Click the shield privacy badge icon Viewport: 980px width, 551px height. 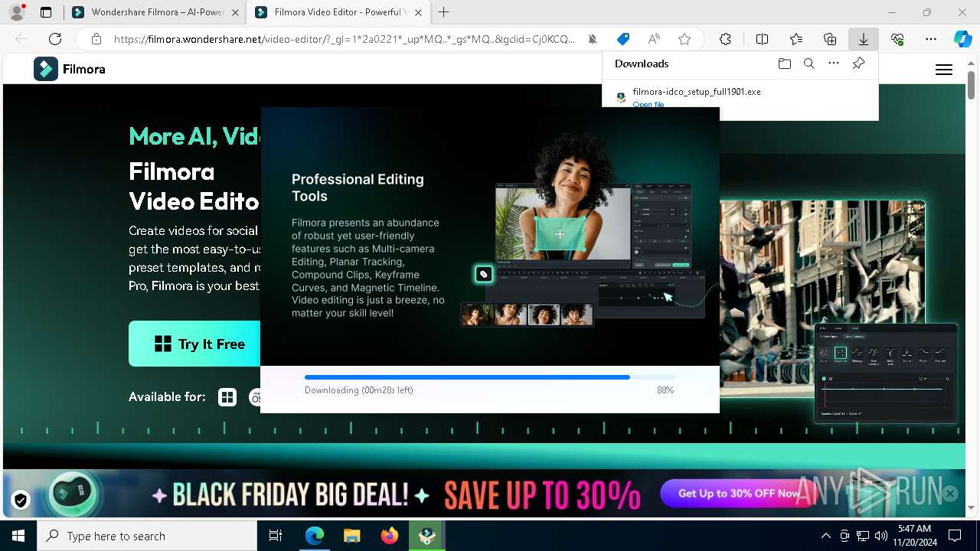point(21,500)
